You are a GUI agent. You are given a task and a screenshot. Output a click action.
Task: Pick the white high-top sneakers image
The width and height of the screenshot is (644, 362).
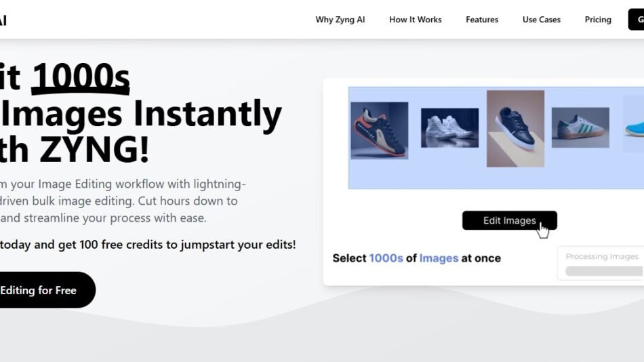[449, 127]
